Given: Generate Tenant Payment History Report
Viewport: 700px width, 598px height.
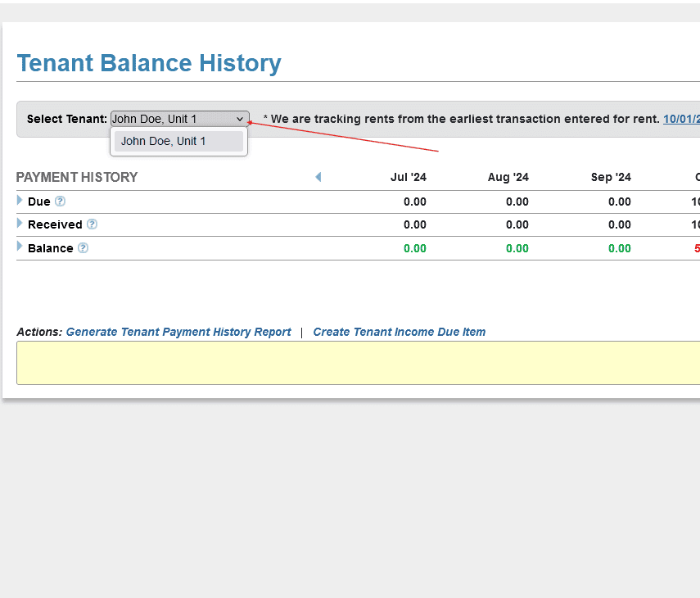Looking at the screenshot, I should click(x=178, y=332).
